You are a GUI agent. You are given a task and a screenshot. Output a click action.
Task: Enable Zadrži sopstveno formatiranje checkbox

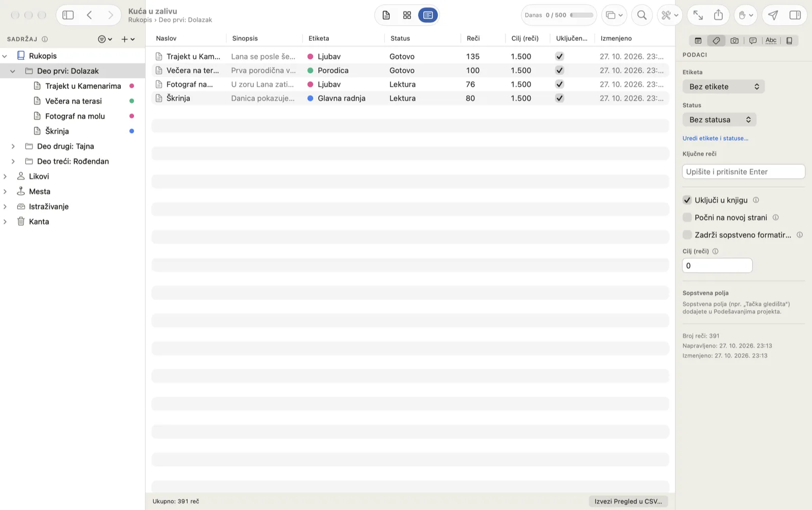pos(687,234)
